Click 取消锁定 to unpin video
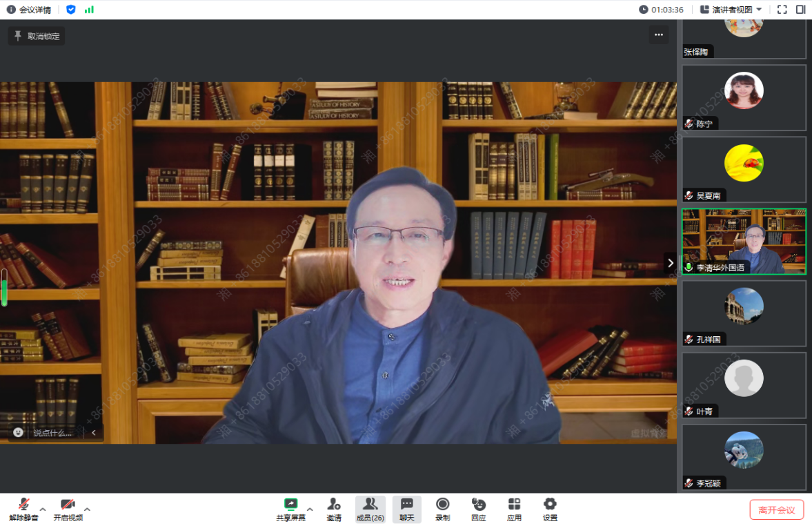 click(x=37, y=37)
